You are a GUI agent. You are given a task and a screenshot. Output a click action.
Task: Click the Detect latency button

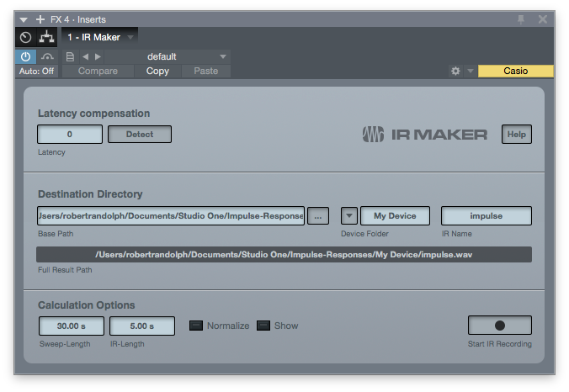140,134
